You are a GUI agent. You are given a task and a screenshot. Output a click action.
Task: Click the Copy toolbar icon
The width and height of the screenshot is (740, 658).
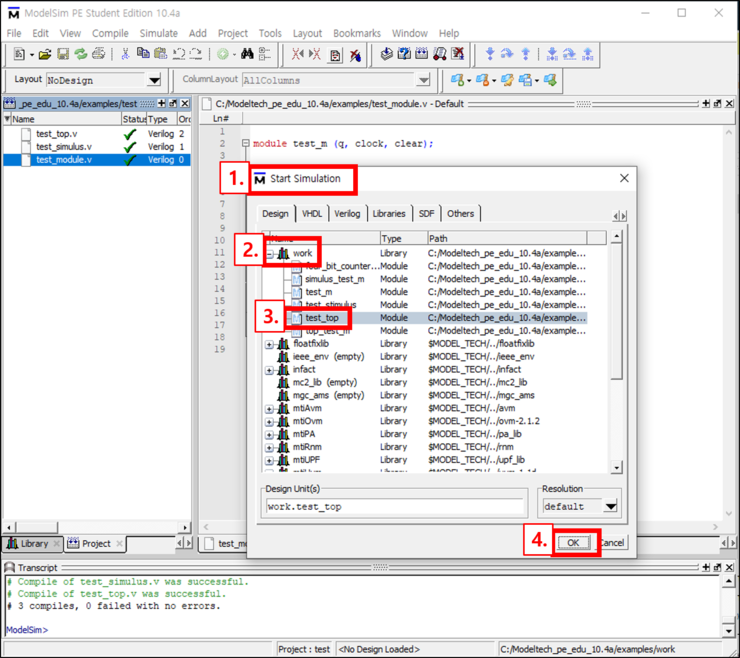pos(143,53)
